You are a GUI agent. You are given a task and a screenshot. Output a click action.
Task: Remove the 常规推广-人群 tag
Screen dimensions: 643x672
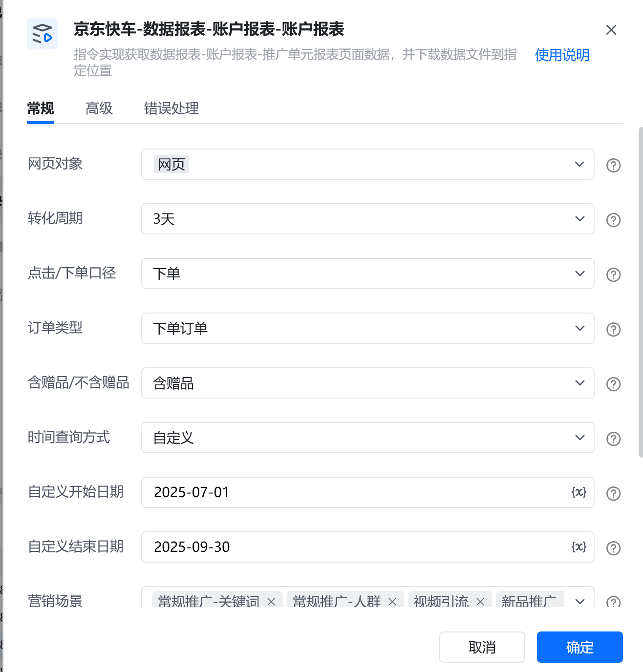coord(392,601)
